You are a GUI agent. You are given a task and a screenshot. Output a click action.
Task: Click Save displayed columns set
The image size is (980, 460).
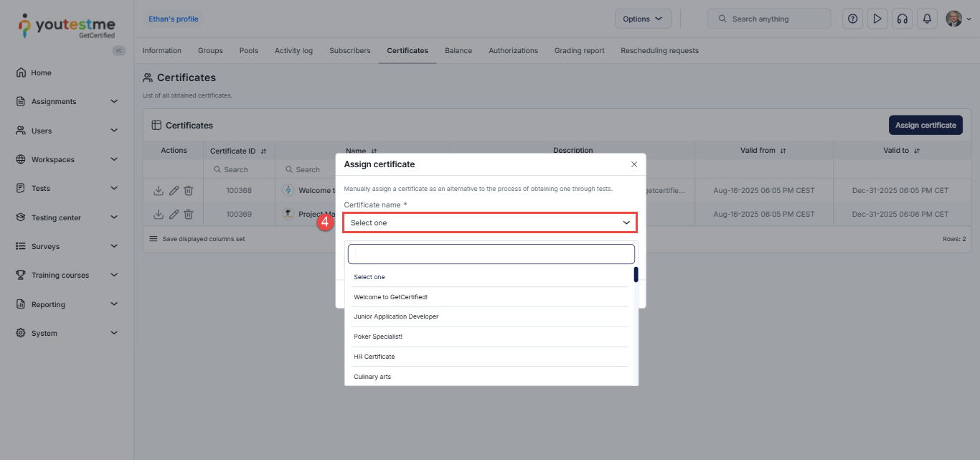pos(203,239)
